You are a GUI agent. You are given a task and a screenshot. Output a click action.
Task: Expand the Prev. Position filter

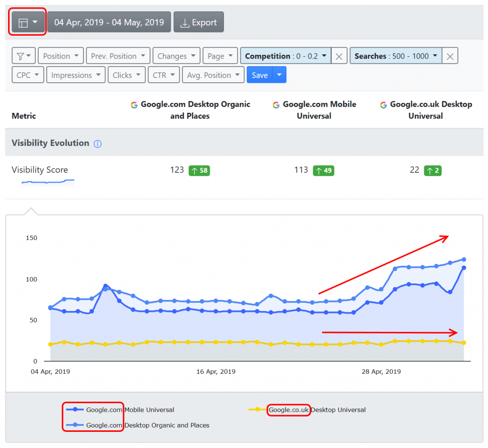pyautogui.click(x=118, y=56)
